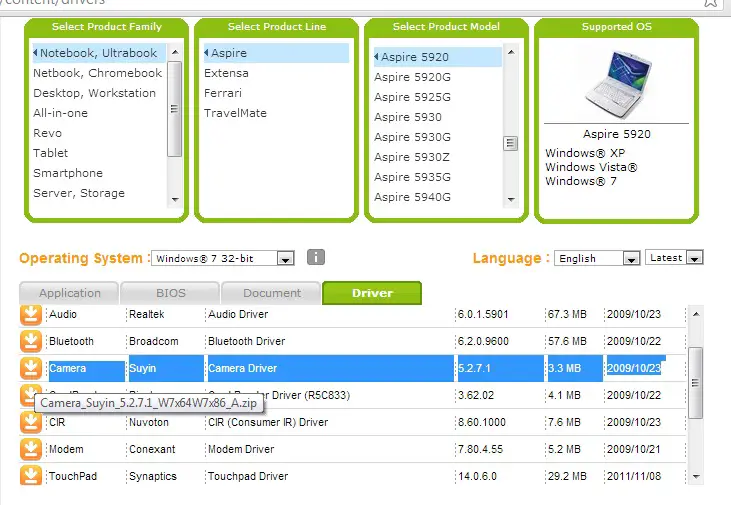Viewport: 731px width, 505px height.
Task: Click the Product Family list scrollbar thumb
Action: tap(174, 109)
